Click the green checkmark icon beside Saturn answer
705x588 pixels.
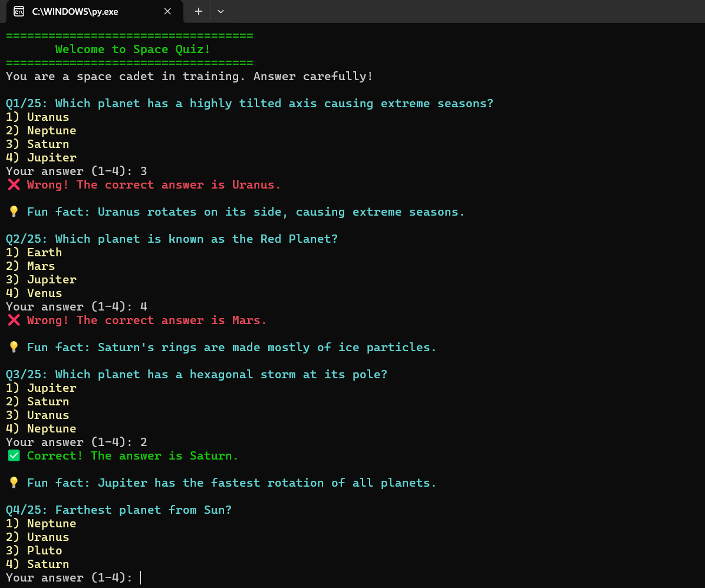(x=14, y=456)
